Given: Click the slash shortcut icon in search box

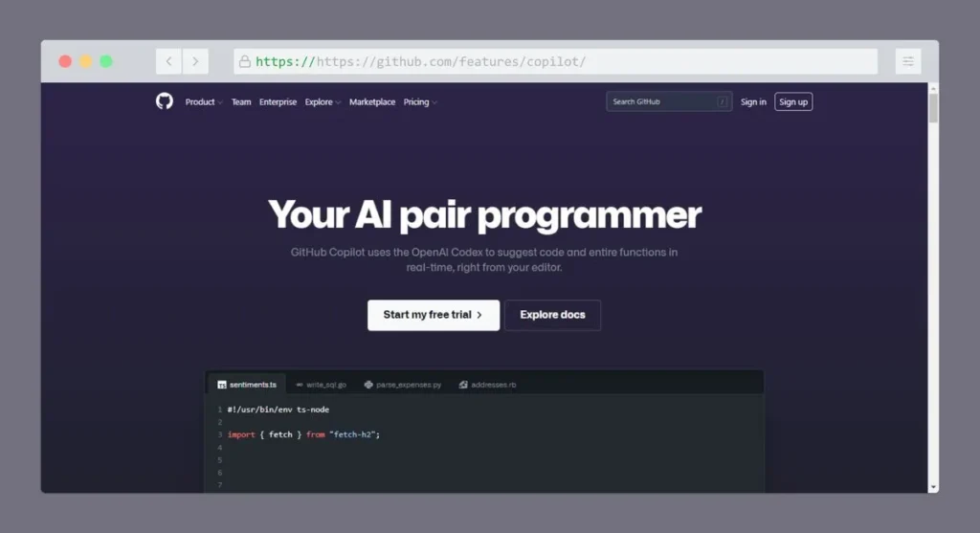Looking at the screenshot, I should click(x=722, y=101).
